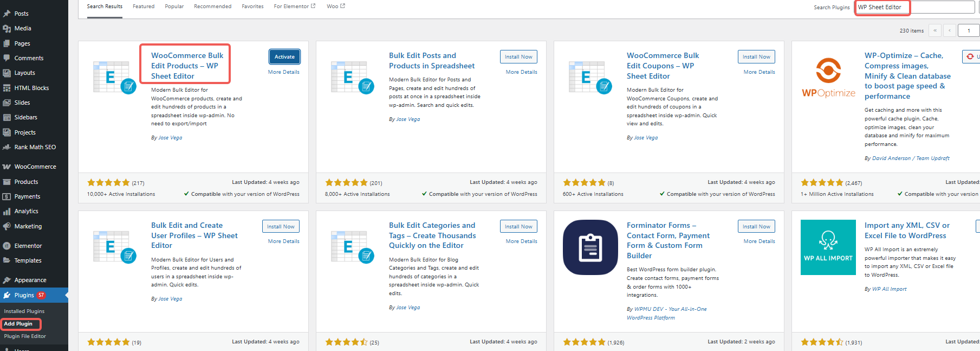The image size is (980, 351).
Task: Switch to the Featured plugins tab
Action: pos(144,7)
